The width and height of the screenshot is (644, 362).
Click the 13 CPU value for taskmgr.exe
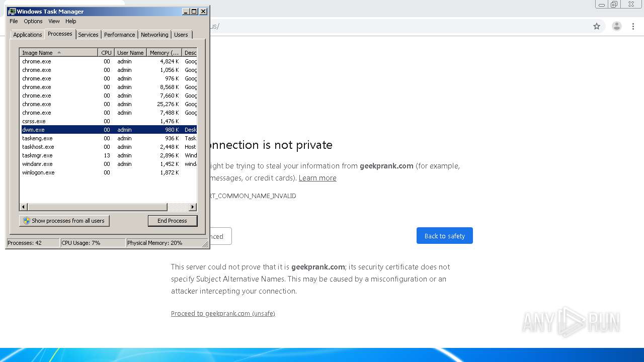[x=107, y=155]
